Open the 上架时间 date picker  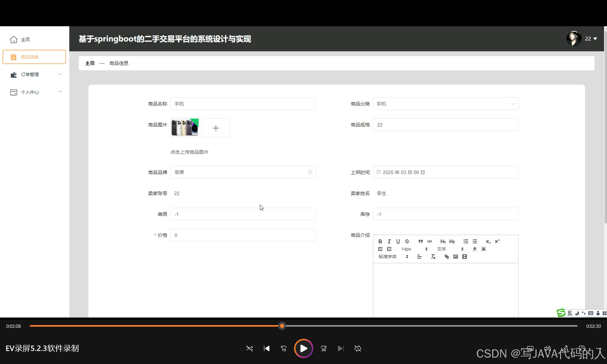[445, 172]
